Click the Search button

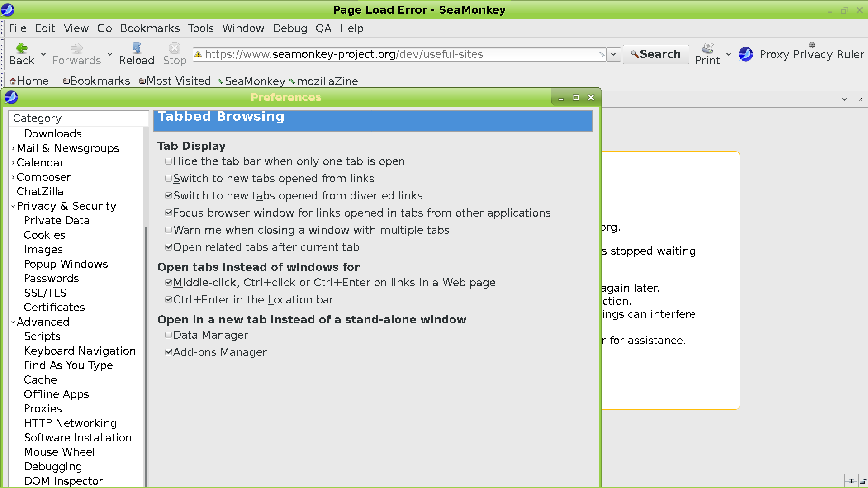pos(655,54)
